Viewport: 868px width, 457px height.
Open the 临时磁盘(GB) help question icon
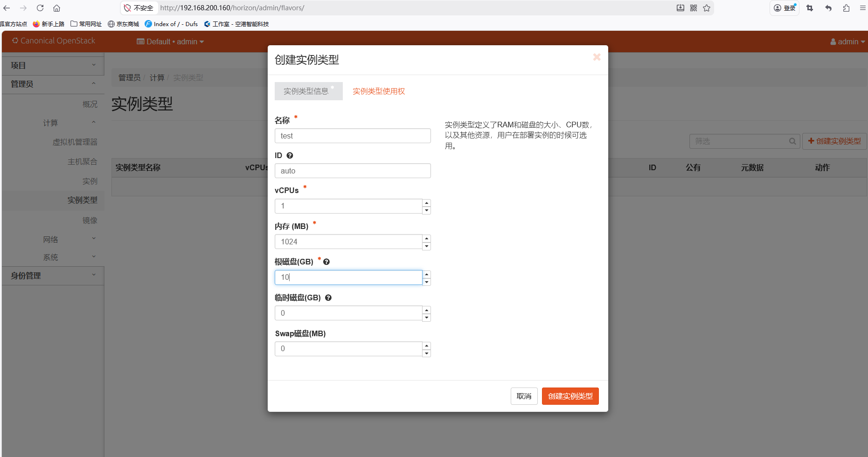328,298
